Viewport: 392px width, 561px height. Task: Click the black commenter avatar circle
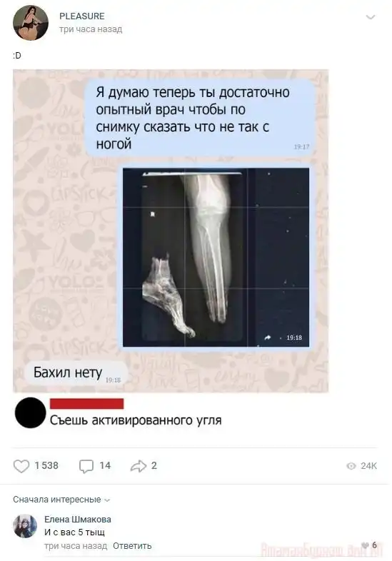click(31, 413)
